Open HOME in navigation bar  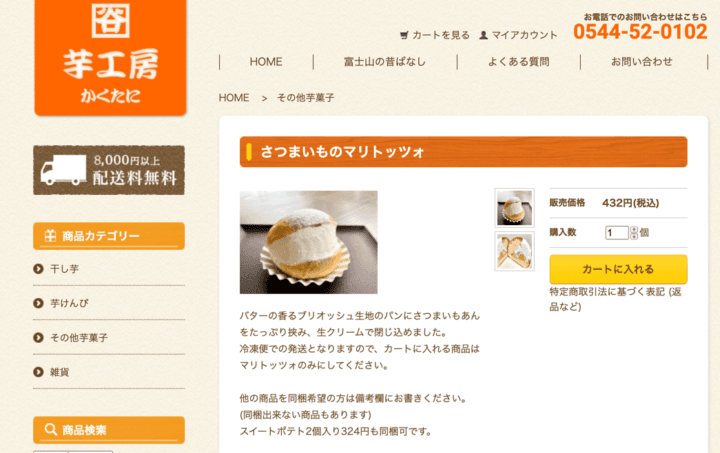click(266, 62)
